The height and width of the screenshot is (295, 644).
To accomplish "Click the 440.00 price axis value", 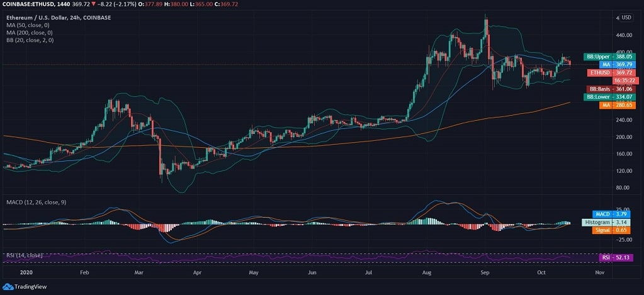I will pyautogui.click(x=623, y=35).
